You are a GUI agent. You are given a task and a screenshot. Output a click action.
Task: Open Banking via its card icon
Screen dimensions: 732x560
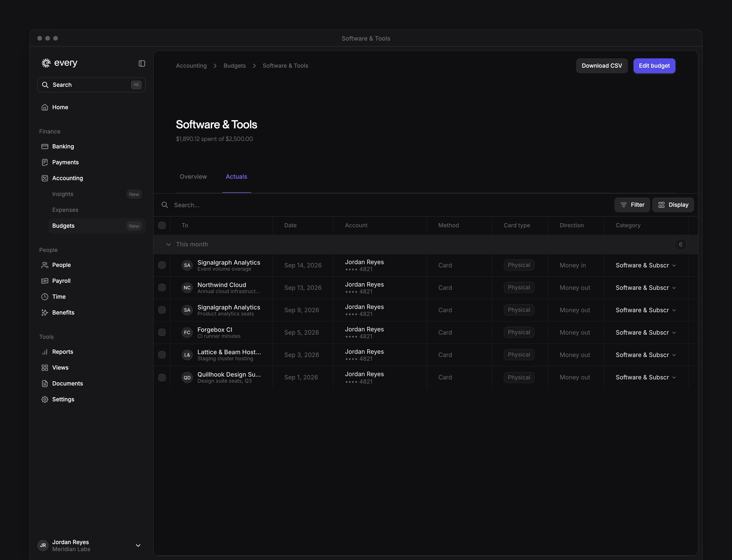coord(45,147)
